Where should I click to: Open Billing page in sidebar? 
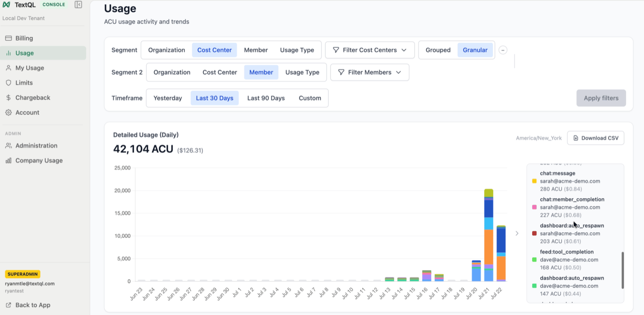pyautogui.click(x=43, y=38)
